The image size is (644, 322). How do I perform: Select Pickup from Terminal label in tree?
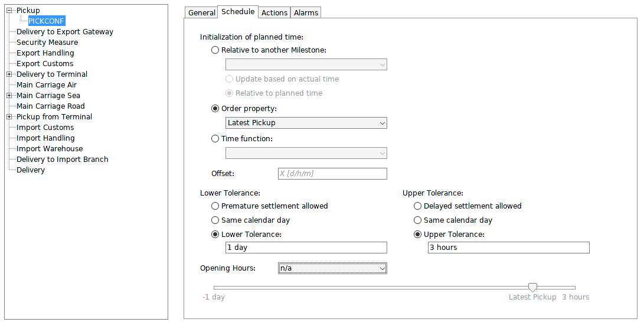pos(54,117)
